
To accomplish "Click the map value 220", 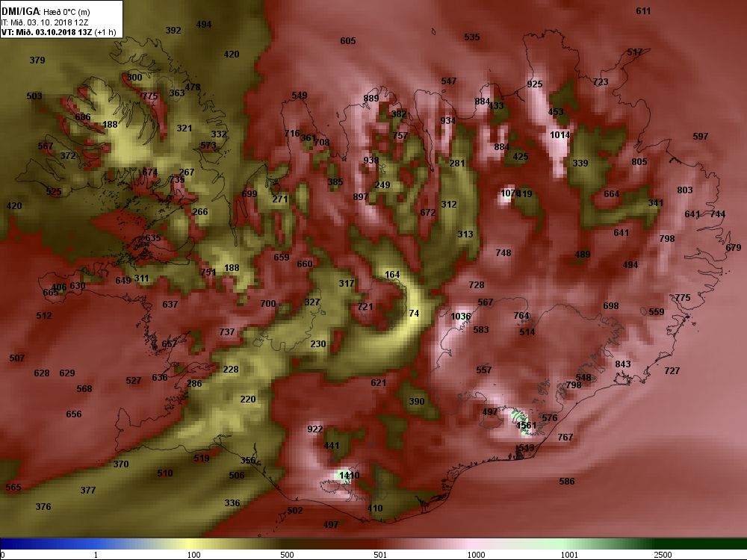I will coord(248,399).
